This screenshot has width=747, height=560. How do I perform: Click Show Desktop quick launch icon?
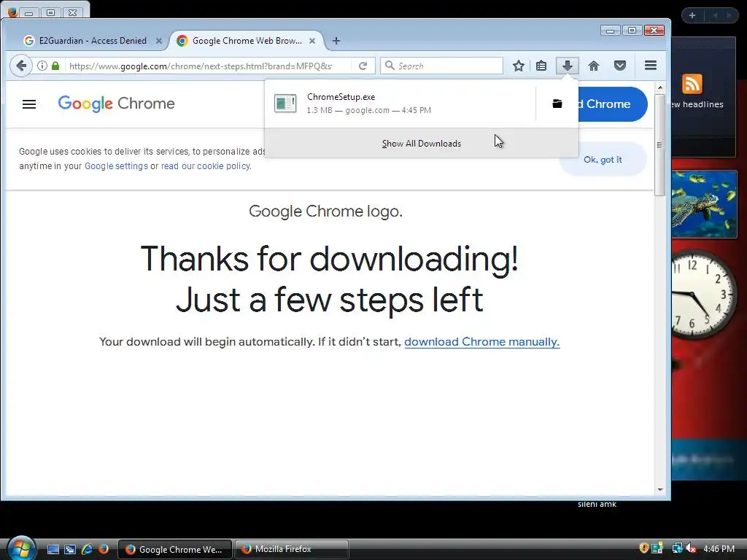pyautogui.click(x=53, y=549)
